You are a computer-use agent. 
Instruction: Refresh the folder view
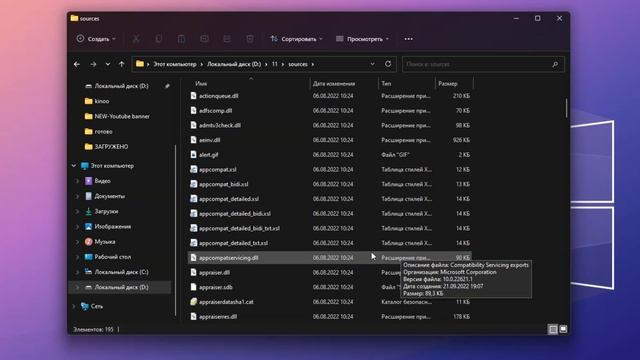pos(388,64)
